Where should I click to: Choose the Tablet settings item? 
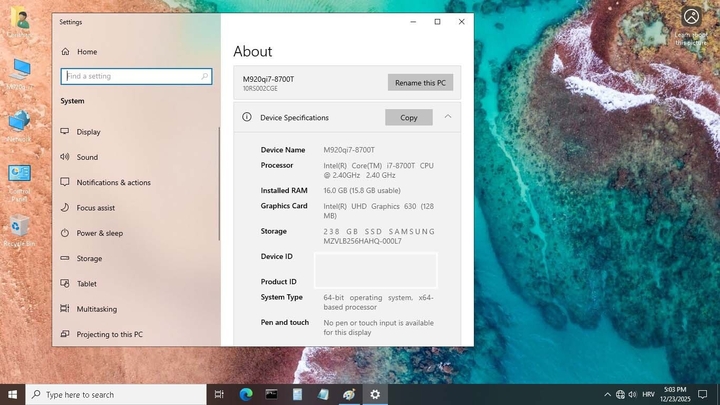tap(86, 284)
